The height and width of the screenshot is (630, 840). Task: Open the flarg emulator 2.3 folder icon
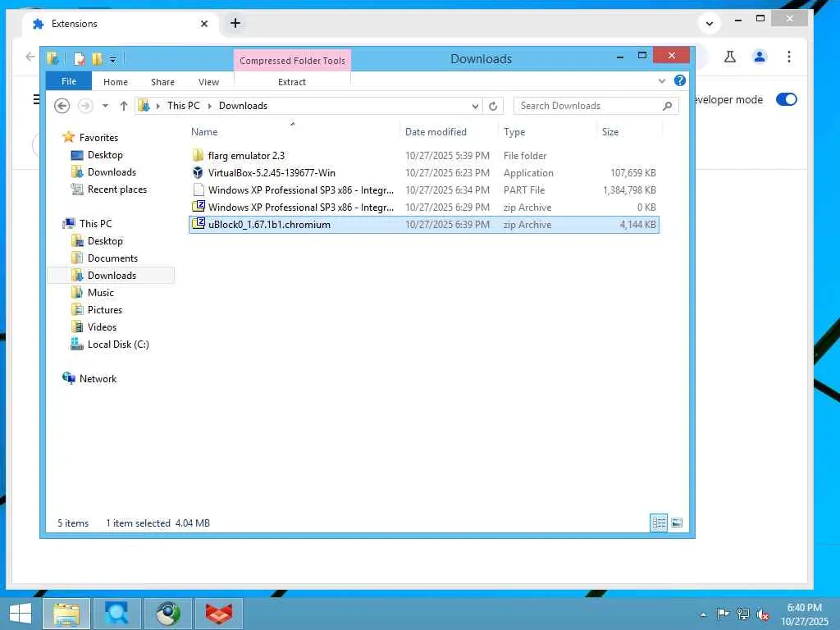coord(198,155)
